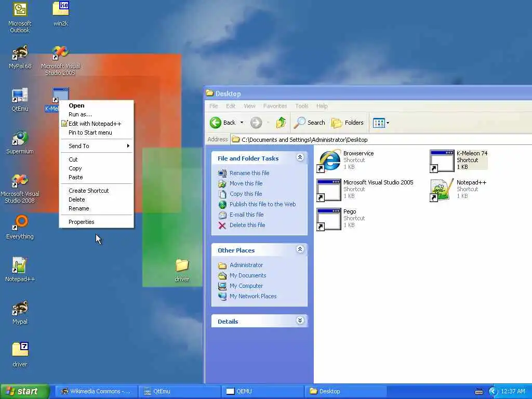Select driver folder on the green area
Image resolution: width=532 pixels, height=399 pixels.
coord(182,270)
